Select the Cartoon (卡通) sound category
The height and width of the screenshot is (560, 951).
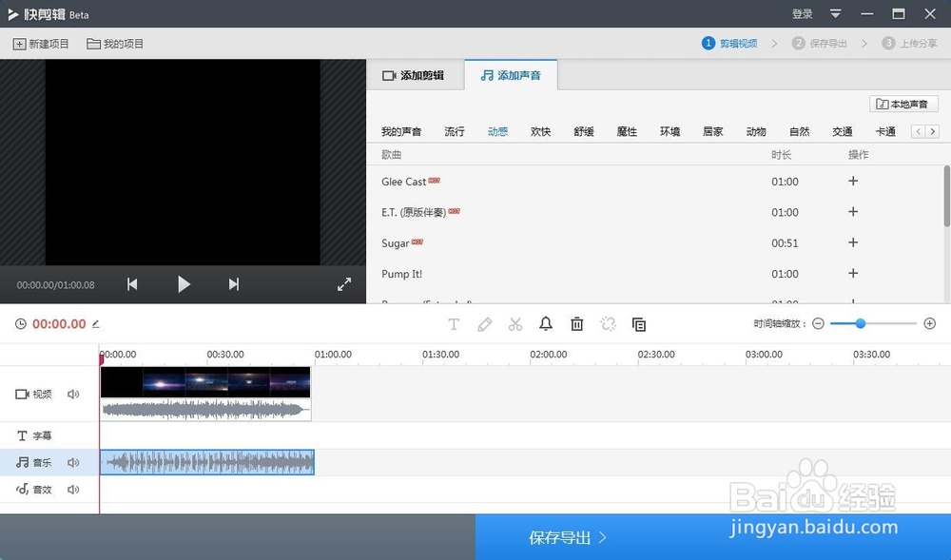[885, 131]
